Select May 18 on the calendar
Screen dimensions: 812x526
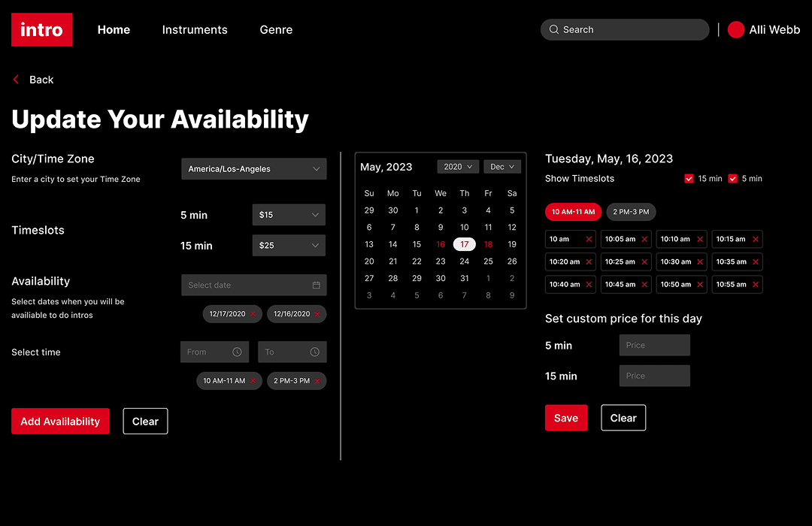[488, 244]
